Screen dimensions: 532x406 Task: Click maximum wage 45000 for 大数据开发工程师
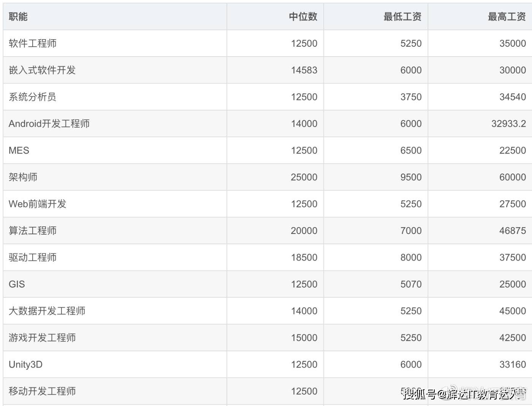[x=513, y=311]
